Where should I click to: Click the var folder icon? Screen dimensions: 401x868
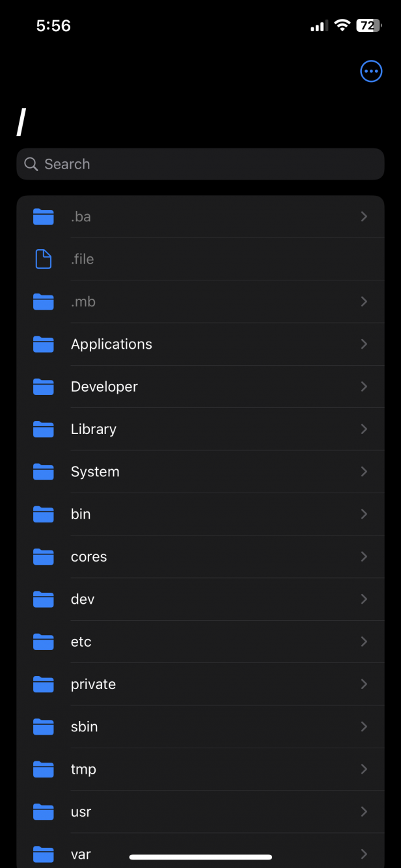click(44, 854)
